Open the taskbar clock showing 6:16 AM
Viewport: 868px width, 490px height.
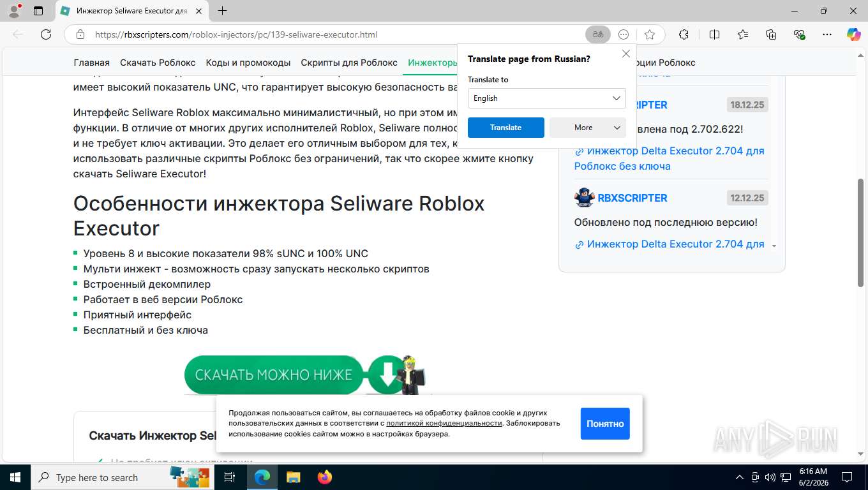pos(812,477)
